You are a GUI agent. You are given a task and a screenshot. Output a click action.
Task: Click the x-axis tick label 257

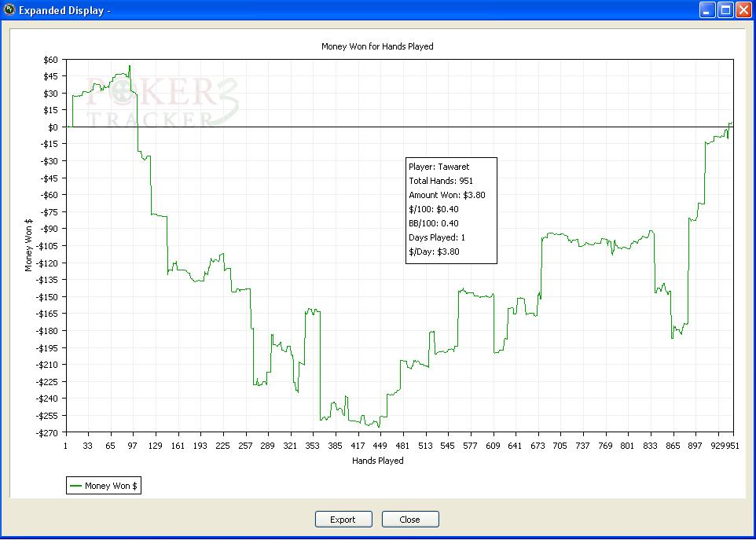[x=245, y=446]
